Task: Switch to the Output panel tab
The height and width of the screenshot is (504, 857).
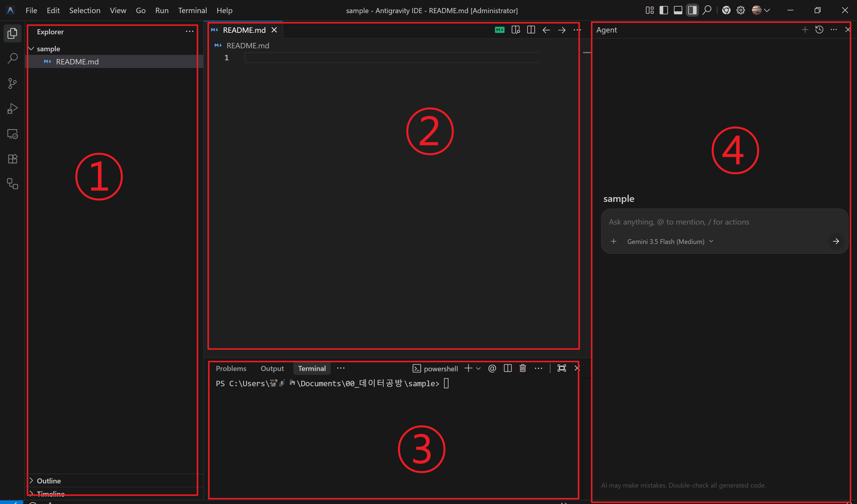Action: [x=272, y=369]
